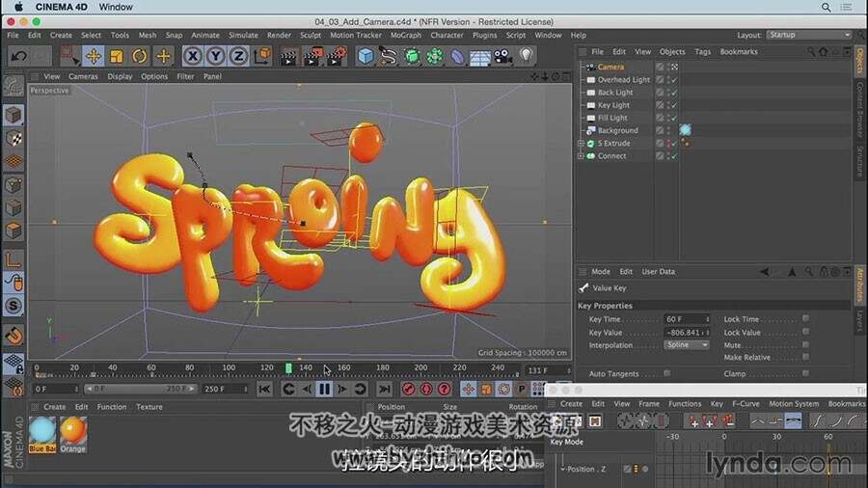Click the current frame 131 F stepper
The height and width of the screenshot is (488, 868).
[x=568, y=370]
